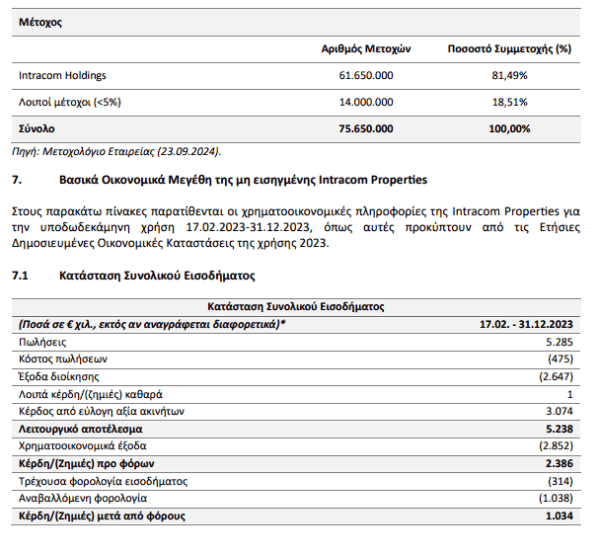Click the 'Πωλήσεις' row label
The image size is (600, 557).
point(42,342)
